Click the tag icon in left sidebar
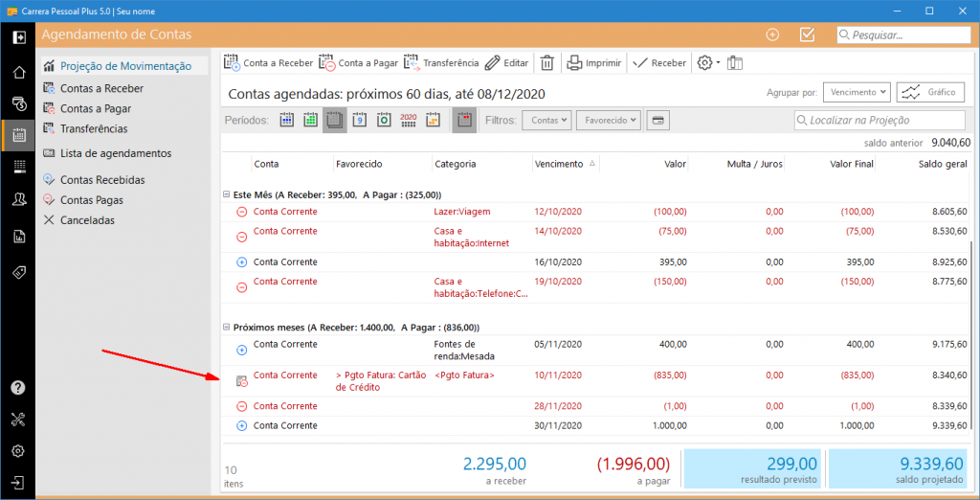The image size is (980, 500). click(18, 272)
